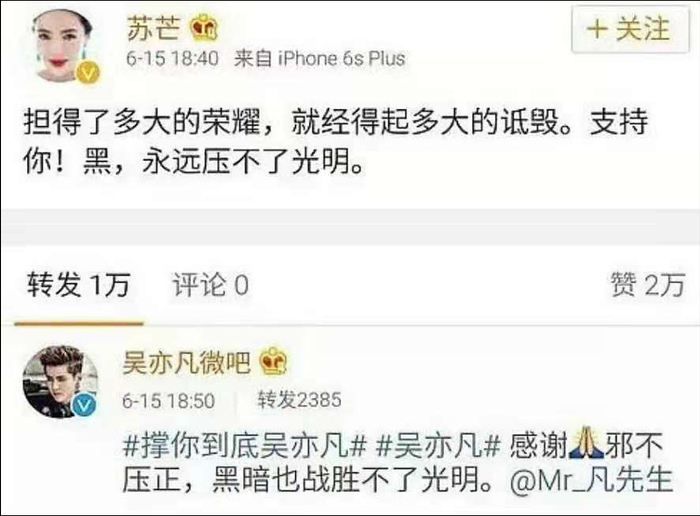This screenshot has width=700, height=516.
Task: Open the 吴亦凡微吧 username link
Action: coord(187,362)
